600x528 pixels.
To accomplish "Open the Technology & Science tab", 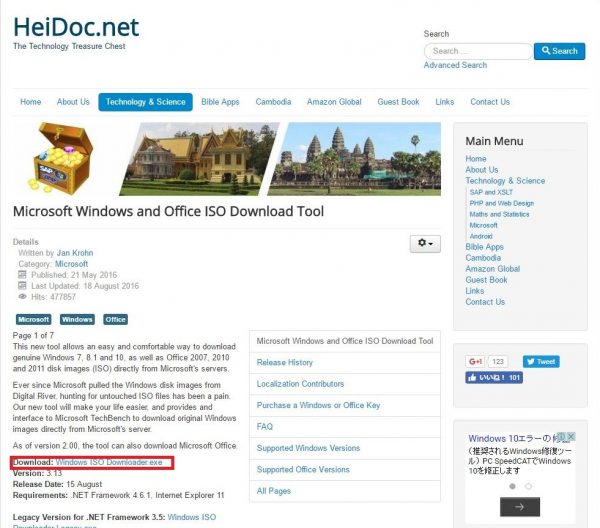I will (145, 102).
